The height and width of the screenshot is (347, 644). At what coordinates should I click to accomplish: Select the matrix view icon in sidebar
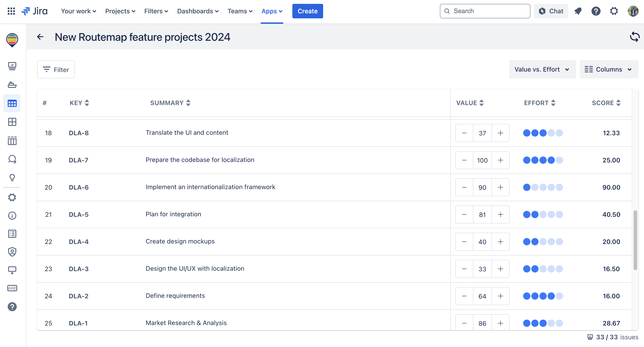click(x=12, y=122)
